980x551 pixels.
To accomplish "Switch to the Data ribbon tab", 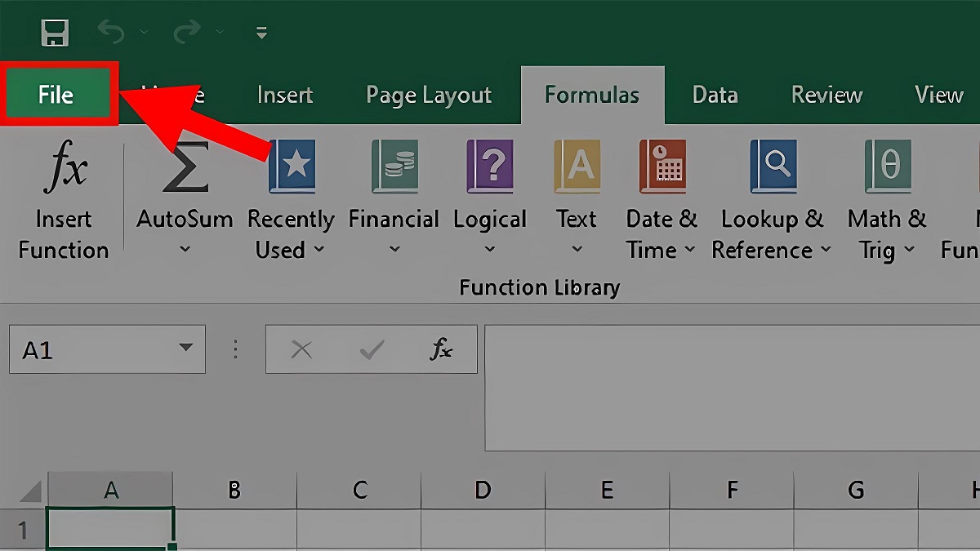I will pos(715,94).
